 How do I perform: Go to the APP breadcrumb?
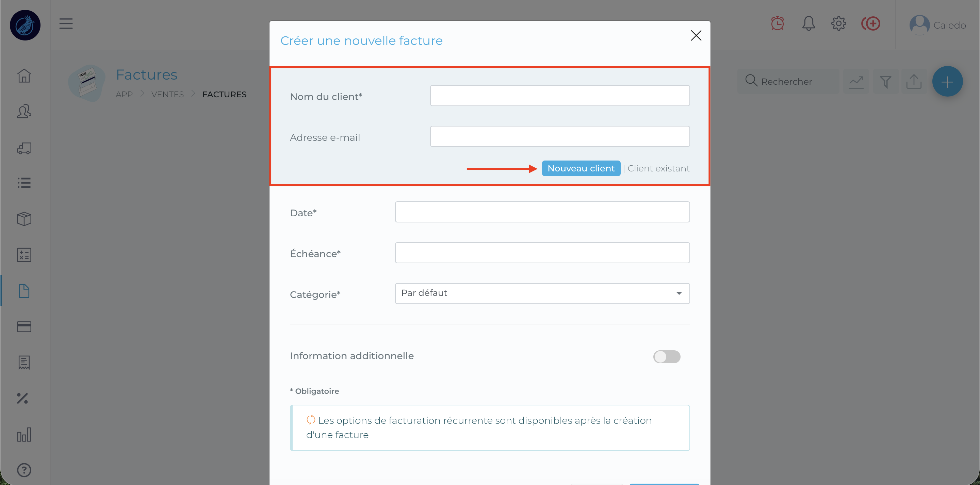pos(124,94)
